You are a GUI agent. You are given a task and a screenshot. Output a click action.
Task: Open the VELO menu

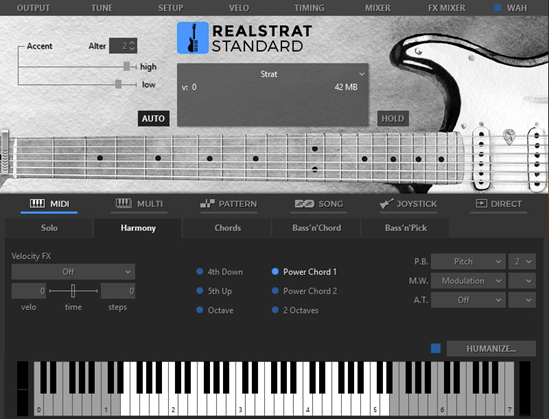pyautogui.click(x=239, y=8)
